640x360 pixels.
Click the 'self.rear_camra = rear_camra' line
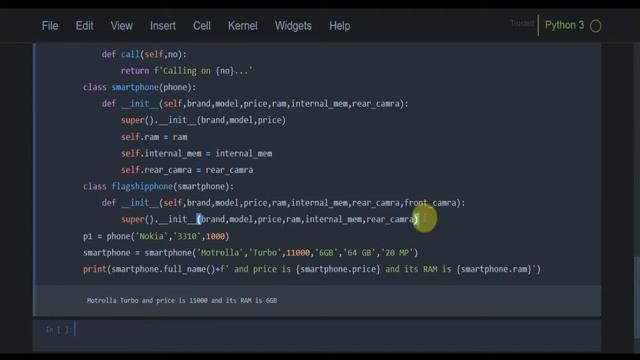tap(187, 170)
